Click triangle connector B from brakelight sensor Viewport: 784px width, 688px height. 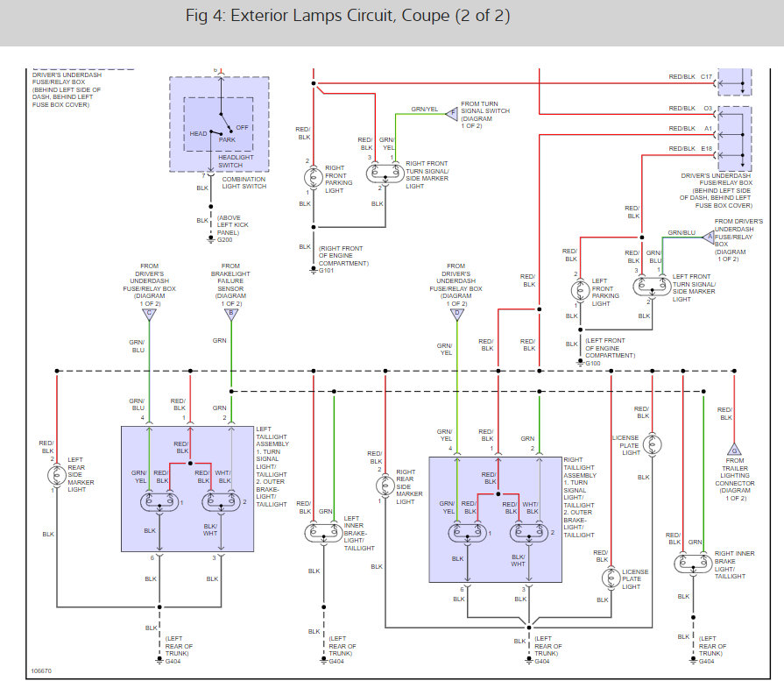231,315
